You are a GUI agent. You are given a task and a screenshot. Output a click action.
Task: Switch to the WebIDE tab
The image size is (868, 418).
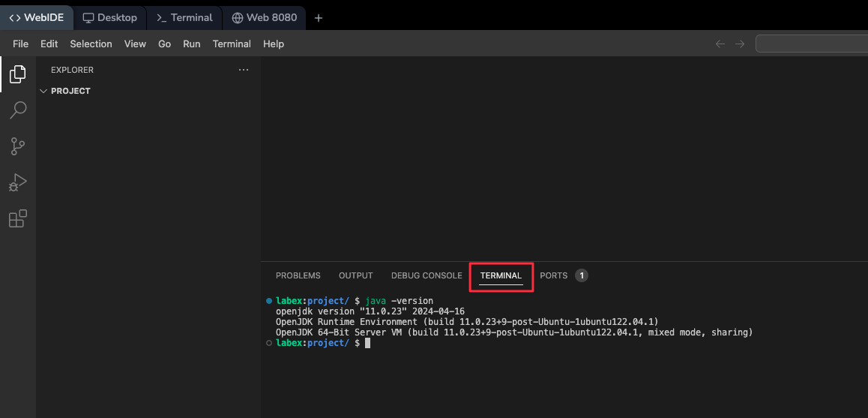[x=37, y=18]
